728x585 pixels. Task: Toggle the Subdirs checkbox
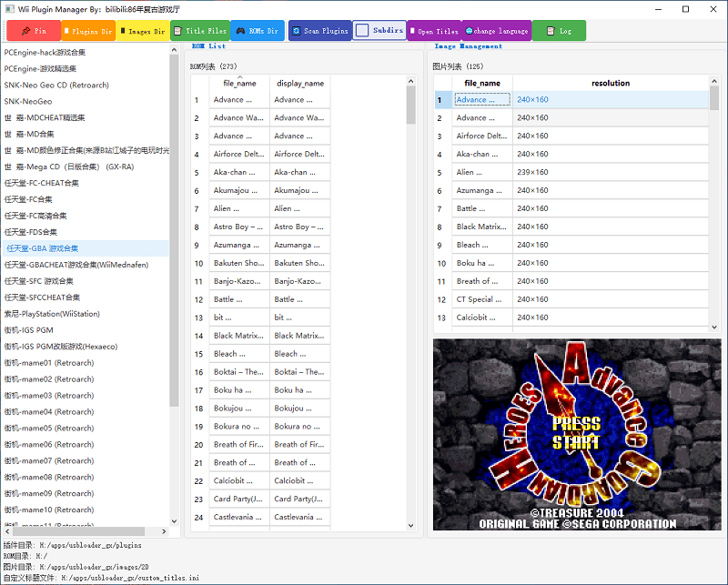tap(362, 31)
